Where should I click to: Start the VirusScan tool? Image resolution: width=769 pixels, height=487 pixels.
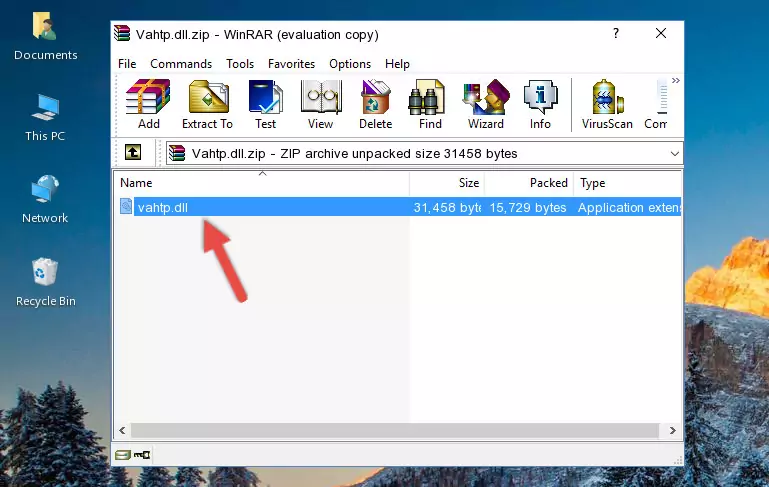click(x=607, y=104)
